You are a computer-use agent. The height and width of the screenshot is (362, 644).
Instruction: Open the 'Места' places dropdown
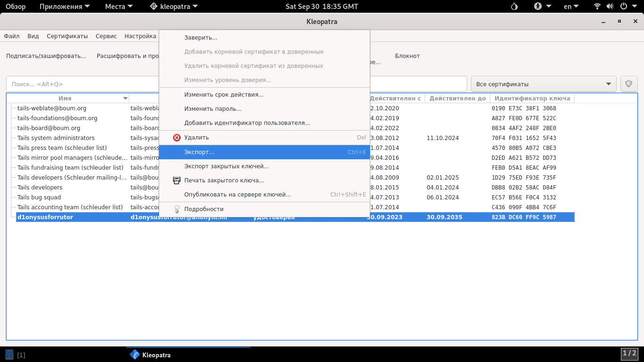pos(119,7)
